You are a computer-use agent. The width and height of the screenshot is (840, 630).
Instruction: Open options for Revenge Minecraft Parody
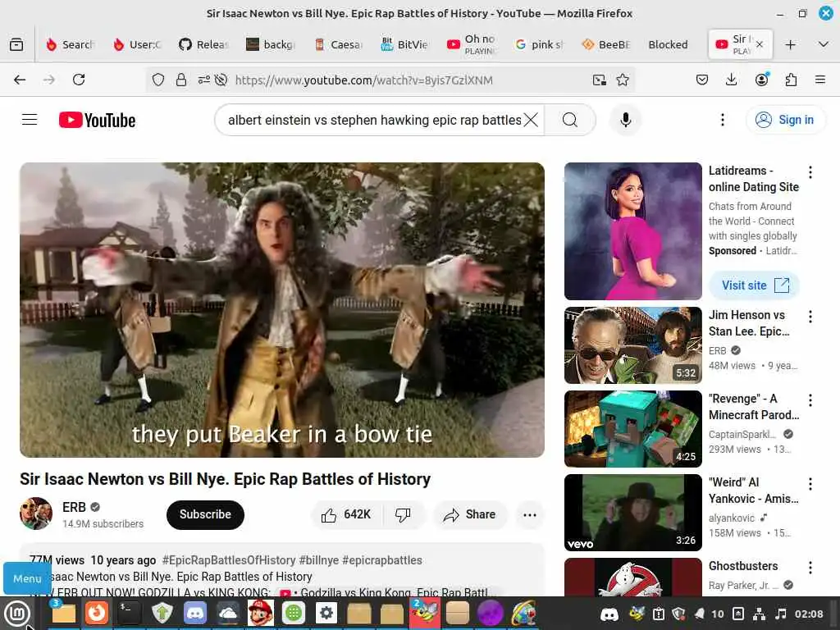[810, 400]
